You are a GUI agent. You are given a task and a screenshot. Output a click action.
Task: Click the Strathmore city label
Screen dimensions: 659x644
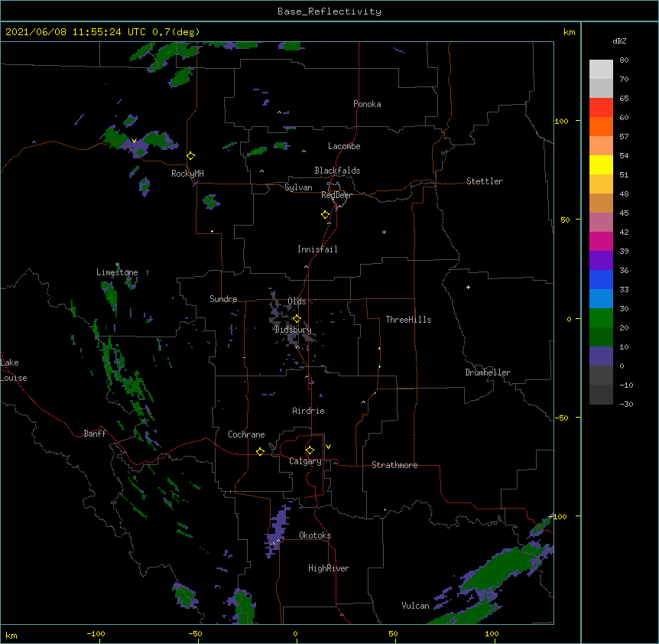(394, 465)
